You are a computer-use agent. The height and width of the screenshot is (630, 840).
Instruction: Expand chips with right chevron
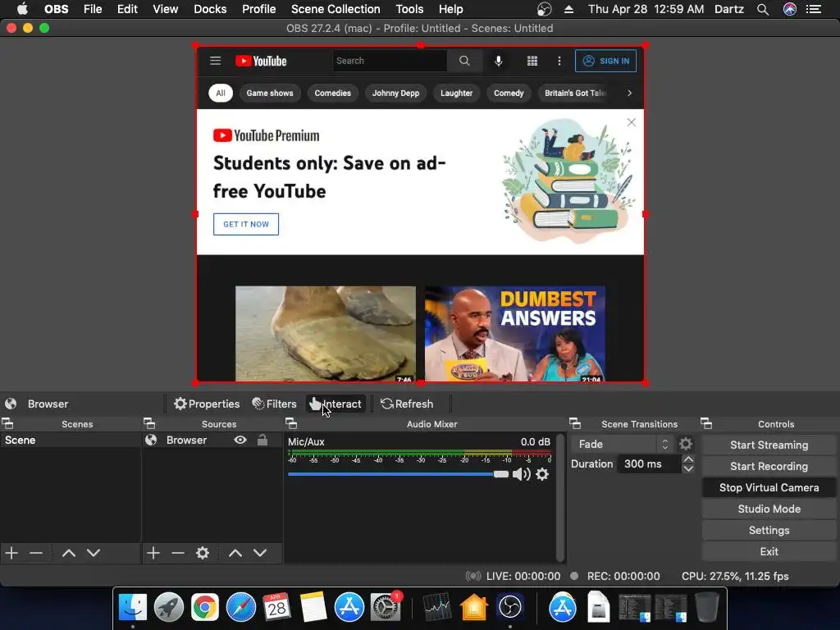(x=629, y=93)
